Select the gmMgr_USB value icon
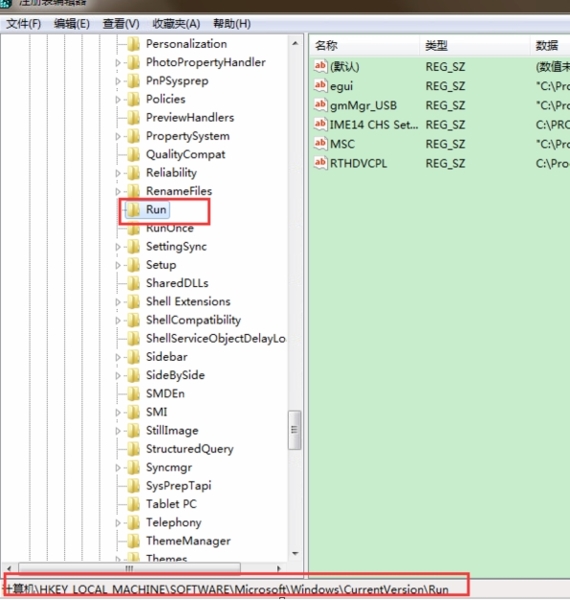Viewport: 570px width, 600px height. click(320, 104)
